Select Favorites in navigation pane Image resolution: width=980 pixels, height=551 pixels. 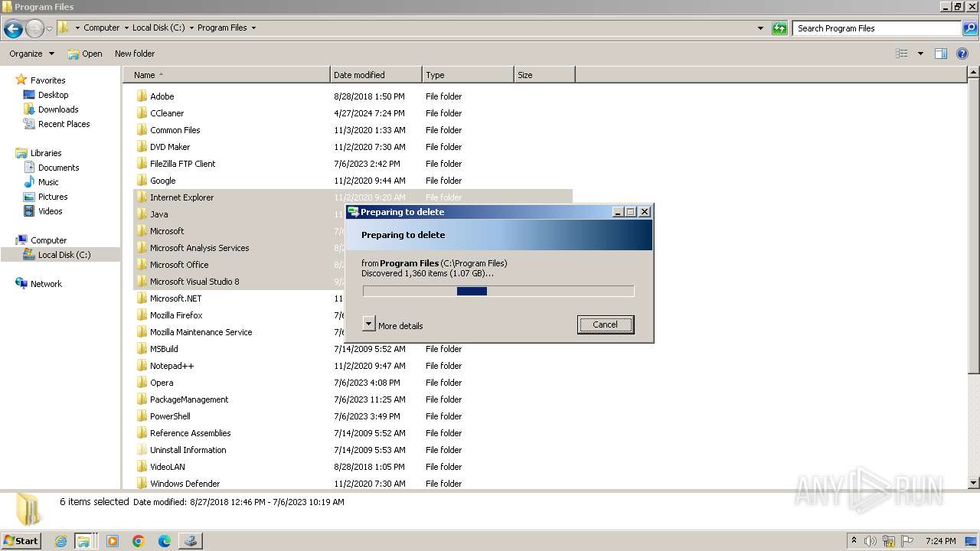pos(47,80)
